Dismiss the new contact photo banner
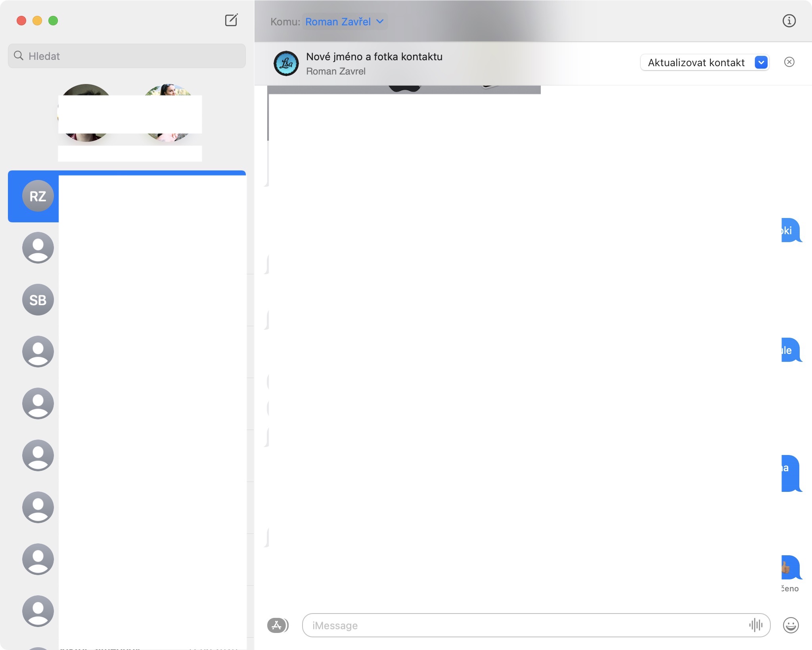This screenshot has height=650, width=812. point(789,62)
